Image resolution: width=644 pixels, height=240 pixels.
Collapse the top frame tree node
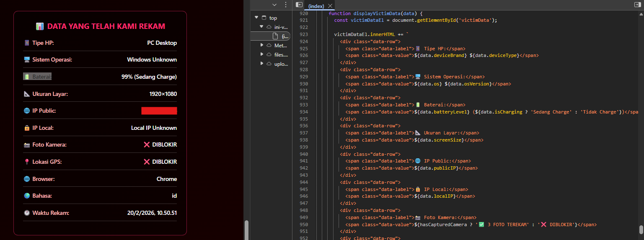256,18
